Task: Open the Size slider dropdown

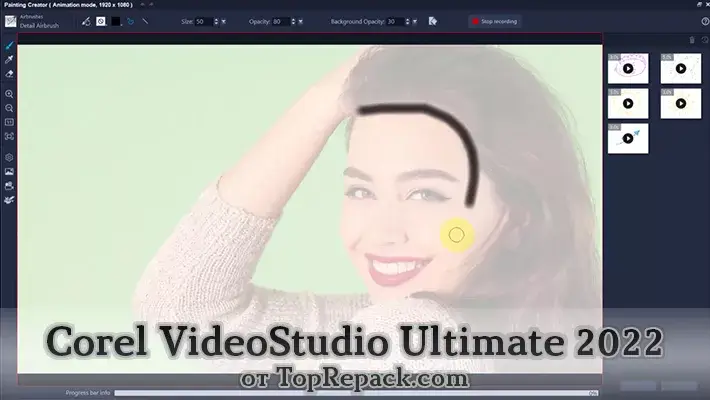Action: point(224,21)
